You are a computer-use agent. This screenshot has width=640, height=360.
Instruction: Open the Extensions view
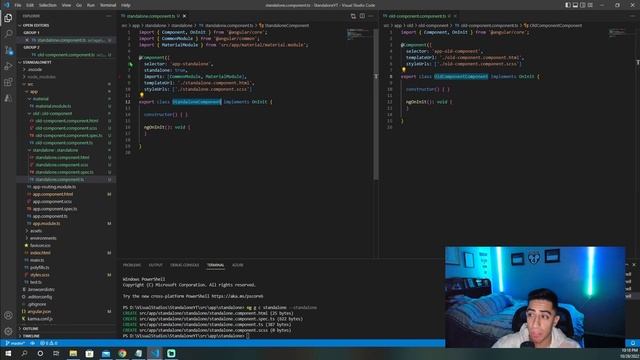(8, 82)
